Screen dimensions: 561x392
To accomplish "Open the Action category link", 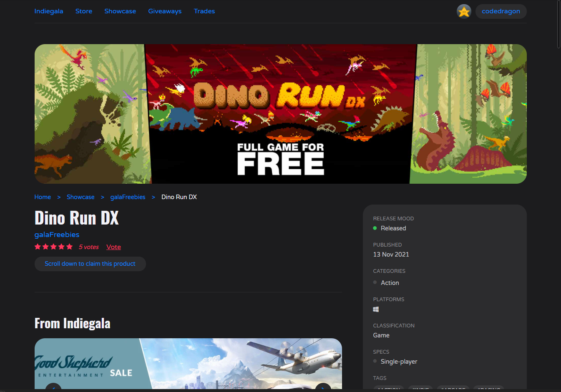I will point(390,283).
